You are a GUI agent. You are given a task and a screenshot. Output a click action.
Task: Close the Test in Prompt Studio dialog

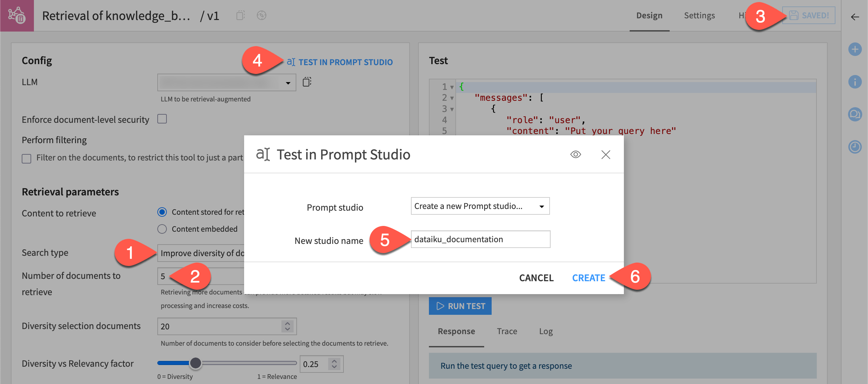point(606,154)
